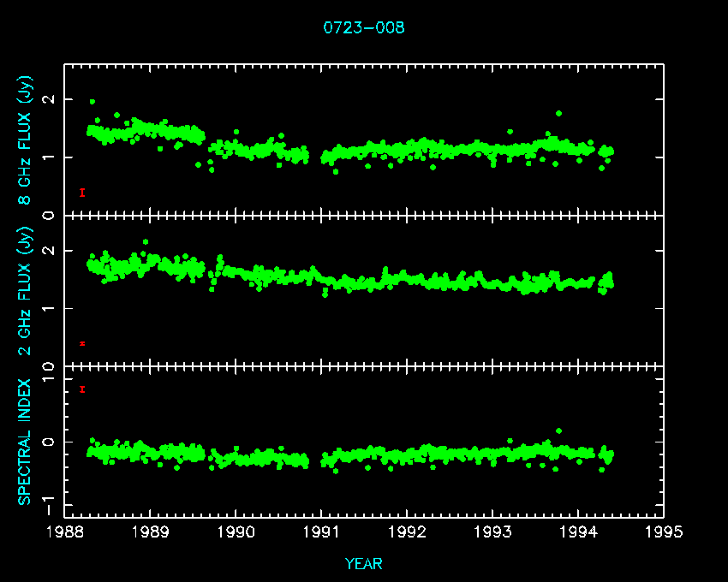The height and width of the screenshot is (582, 728).
Task: Click the SPECTRAL INDEX axis label
Action: click(x=25, y=442)
